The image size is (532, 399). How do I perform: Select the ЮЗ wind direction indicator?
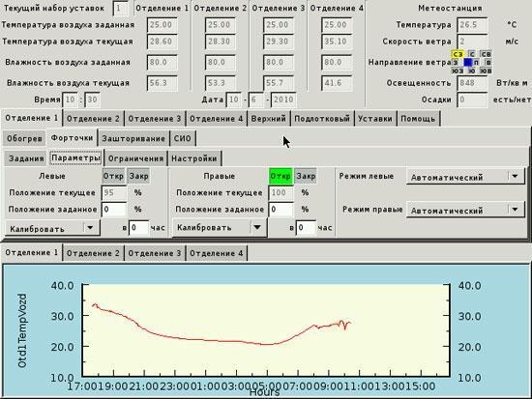pyautogui.click(x=458, y=71)
